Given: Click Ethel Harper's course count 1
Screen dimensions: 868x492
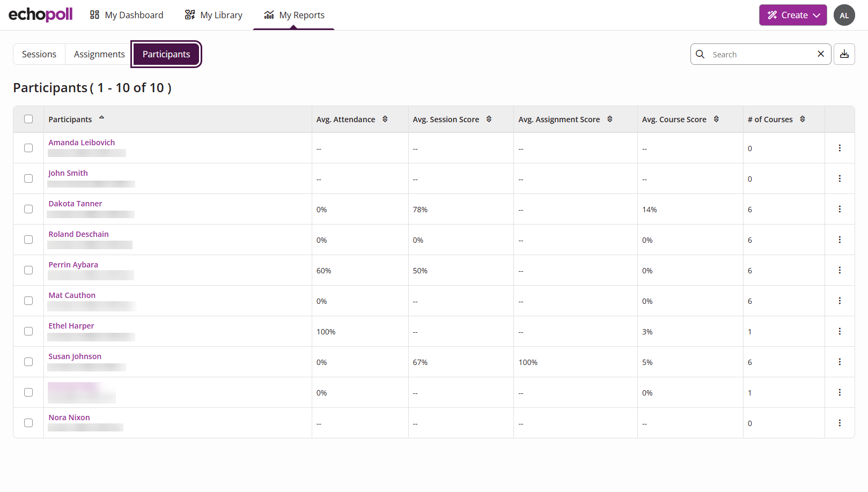Looking at the screenshot, I should [749, 332].
